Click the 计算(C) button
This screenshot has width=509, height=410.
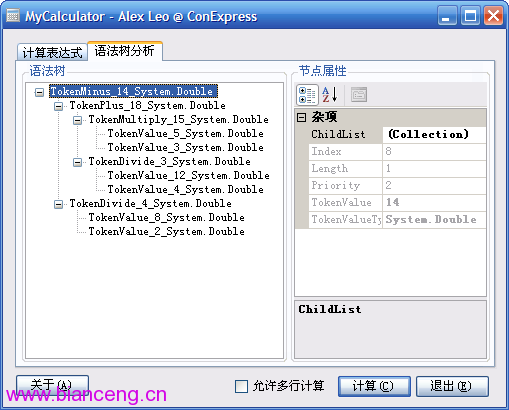point(374,386)
